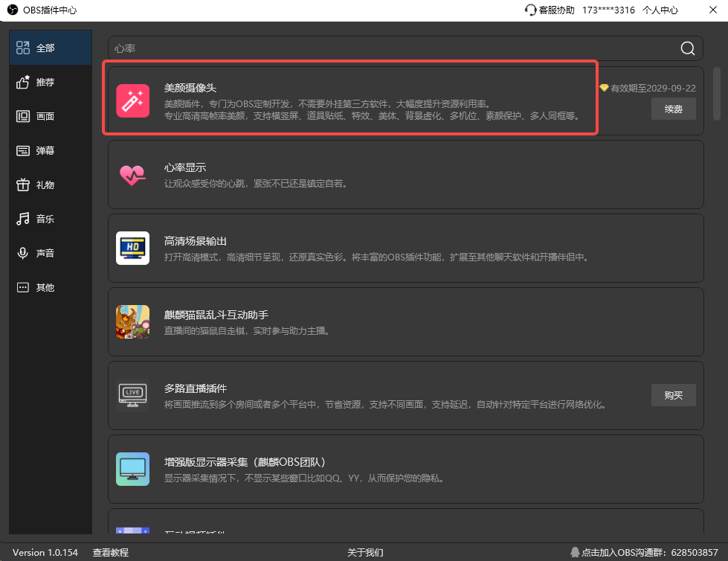Click the 画面 picture icon in sidebar
Image resolution: width=728 pixels, height=561 pixels.
[x=23, y=116]
